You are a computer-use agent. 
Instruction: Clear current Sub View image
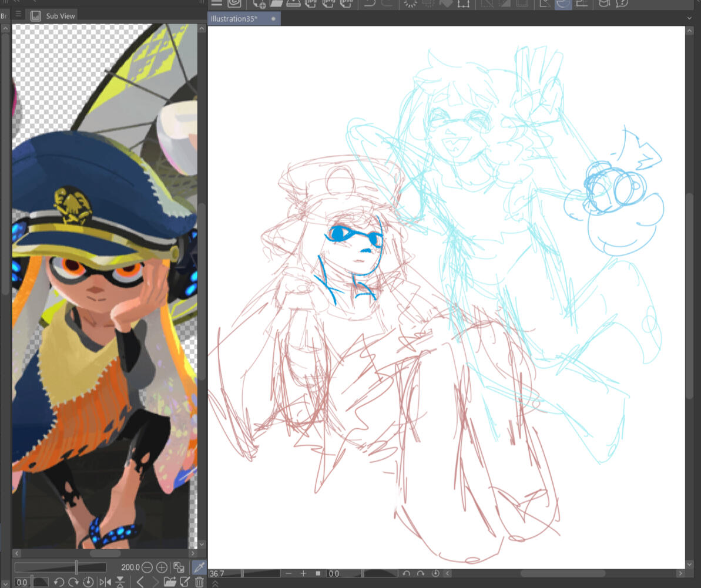point(199,582)
